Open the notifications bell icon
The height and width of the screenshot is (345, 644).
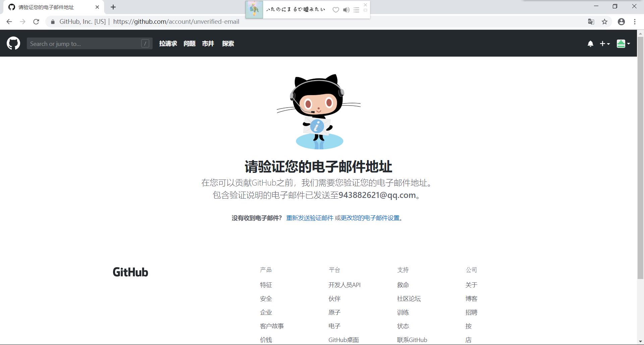click(590, 44)
